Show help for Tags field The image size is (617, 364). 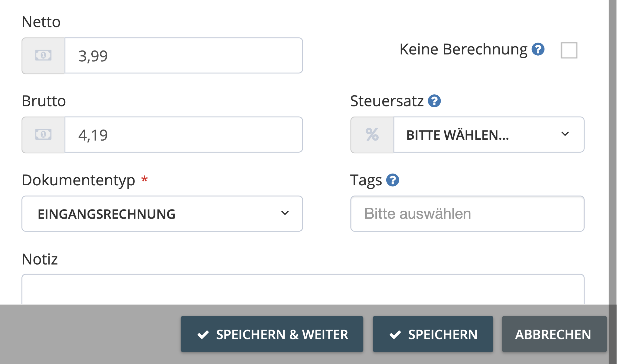pos(392,180)
